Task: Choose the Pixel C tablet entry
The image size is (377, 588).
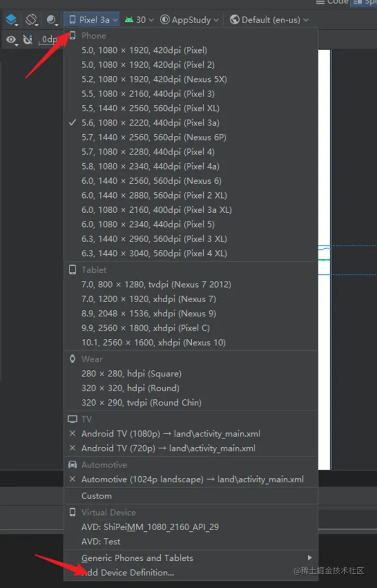Action: pos(191,328)
